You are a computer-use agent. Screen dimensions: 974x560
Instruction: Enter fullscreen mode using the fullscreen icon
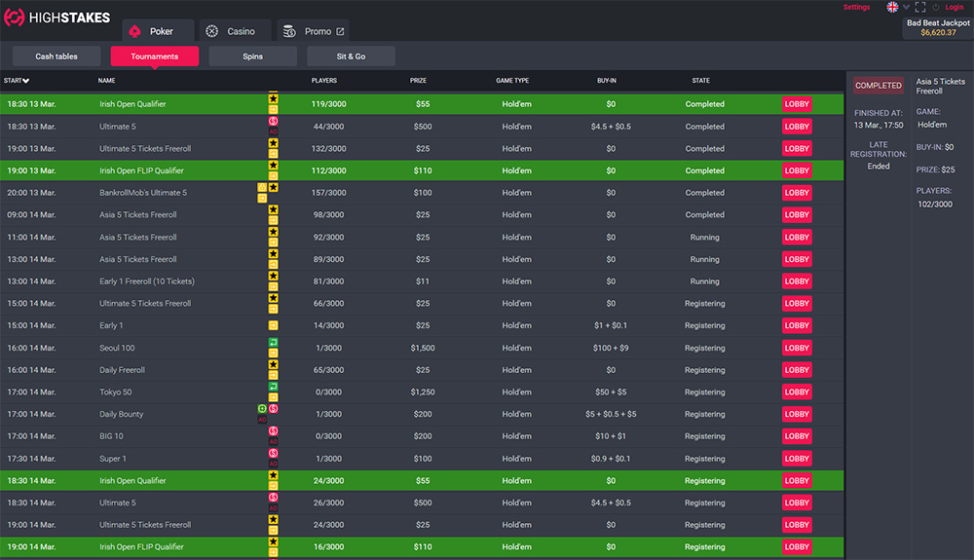(x=920, y=8)
